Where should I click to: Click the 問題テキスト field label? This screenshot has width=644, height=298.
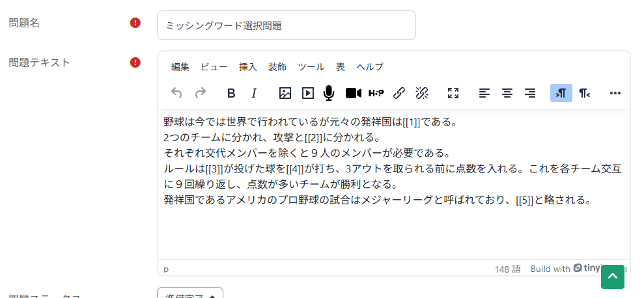click(40, 62)
